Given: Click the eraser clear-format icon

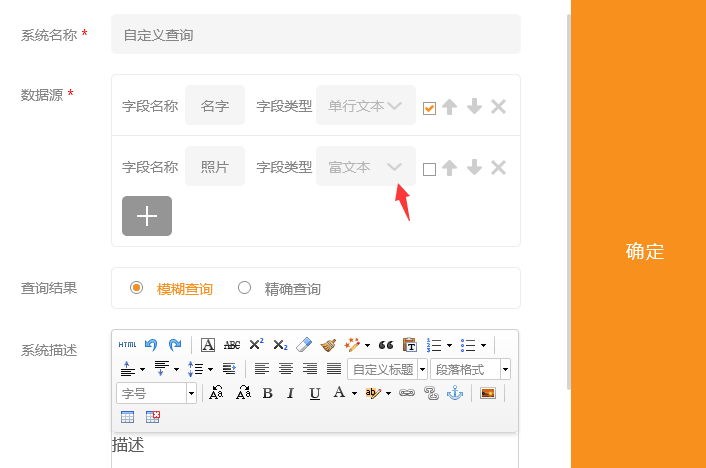Looking at the screenshot, I should 305,345.
